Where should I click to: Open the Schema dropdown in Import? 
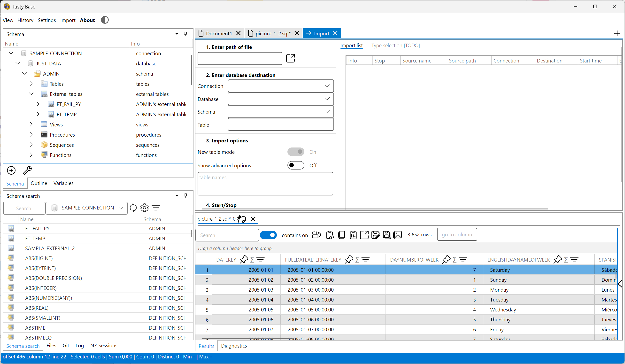click(x=281, y=112)
